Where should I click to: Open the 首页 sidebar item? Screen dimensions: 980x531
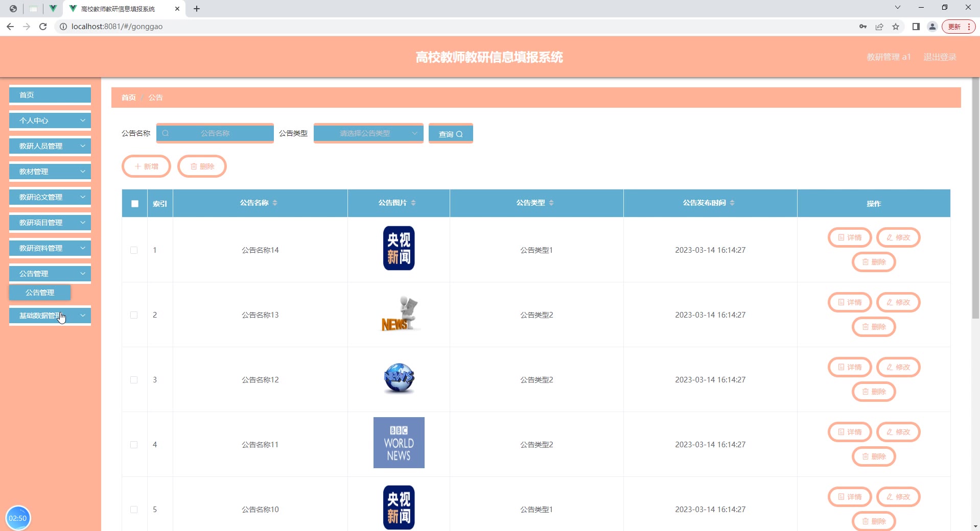(x=50, y=95)
